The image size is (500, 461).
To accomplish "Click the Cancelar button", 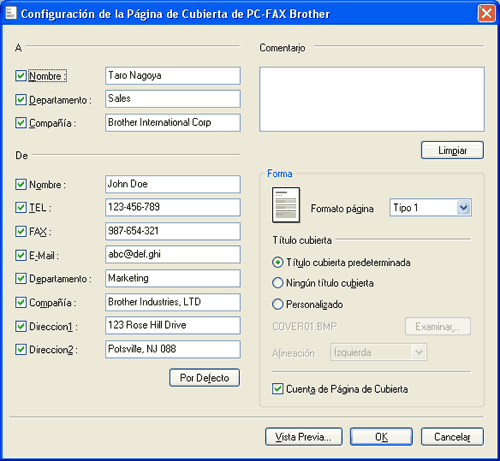I will [x=452, y=437].
